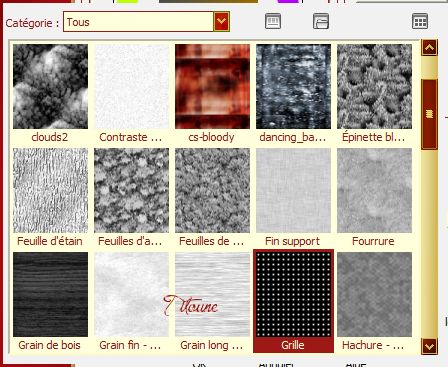Select the Feuille d'étain texture
448x367 pixels.
click(x=50, y=190)
